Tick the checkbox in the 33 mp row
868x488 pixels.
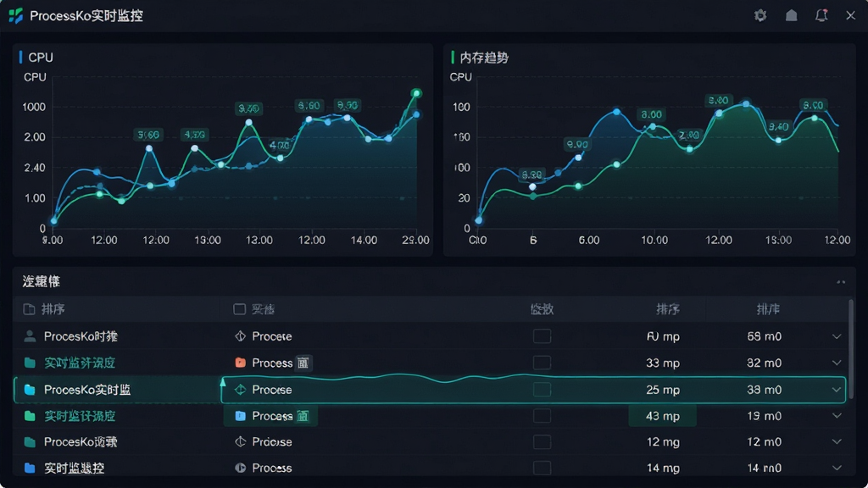(x=542, y=363)
